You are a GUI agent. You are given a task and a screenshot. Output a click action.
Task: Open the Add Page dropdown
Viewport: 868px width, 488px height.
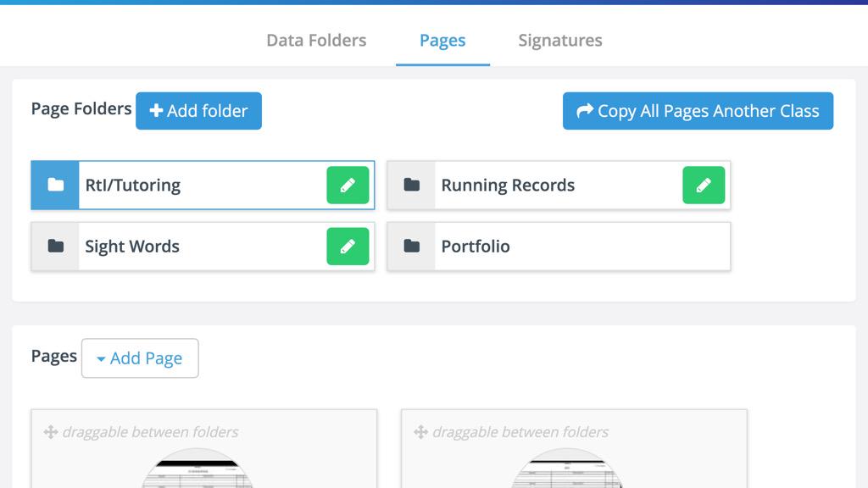coord(140,358)
